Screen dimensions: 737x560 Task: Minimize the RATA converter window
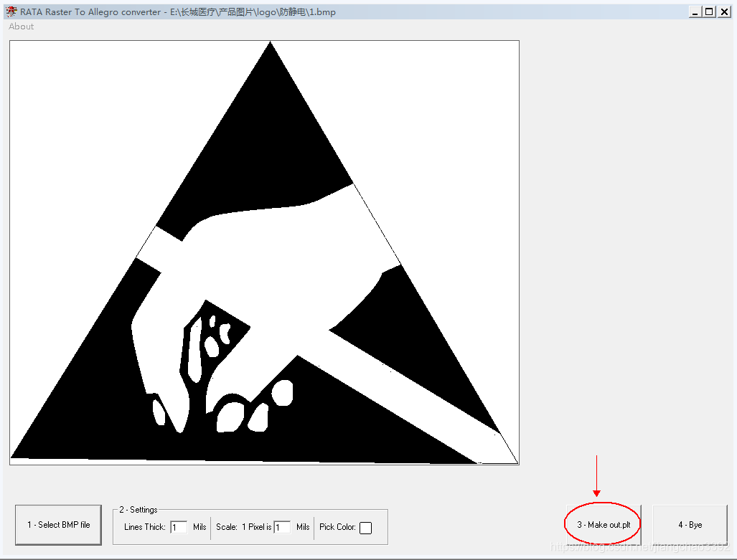(695, 11)
